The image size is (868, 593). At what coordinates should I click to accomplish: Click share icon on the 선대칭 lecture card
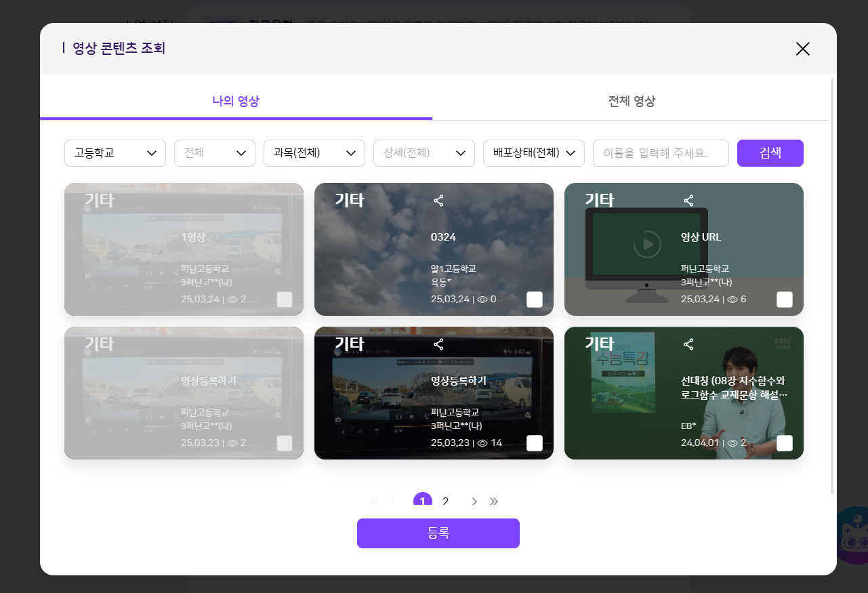point(688,344)
